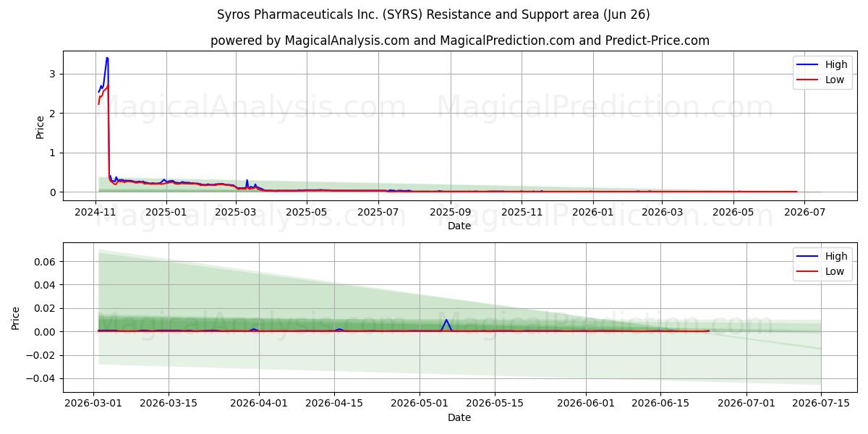Click the '2' y-axis tick in top chart
868x434 pixels.
52,114
